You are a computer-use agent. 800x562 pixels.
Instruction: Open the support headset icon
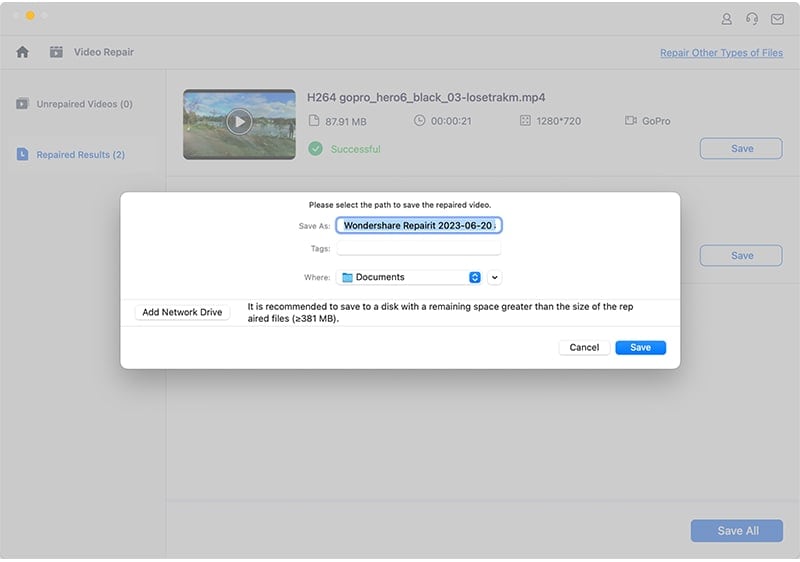pos(752,19)
